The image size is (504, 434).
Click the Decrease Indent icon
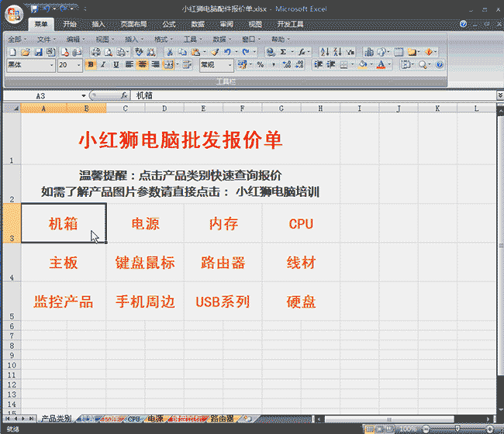318,65
